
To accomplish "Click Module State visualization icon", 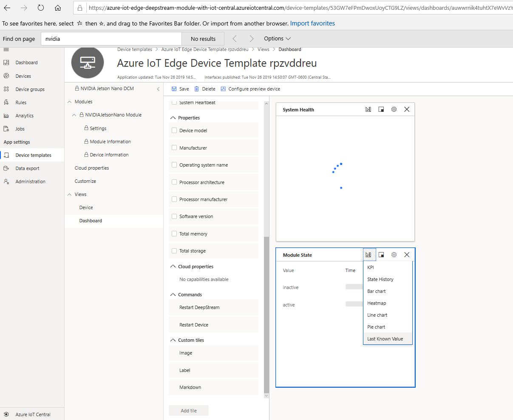I will point(368,255).
